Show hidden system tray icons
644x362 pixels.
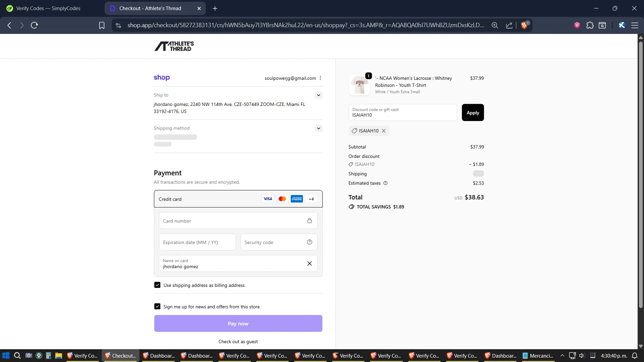pos(562,356)
